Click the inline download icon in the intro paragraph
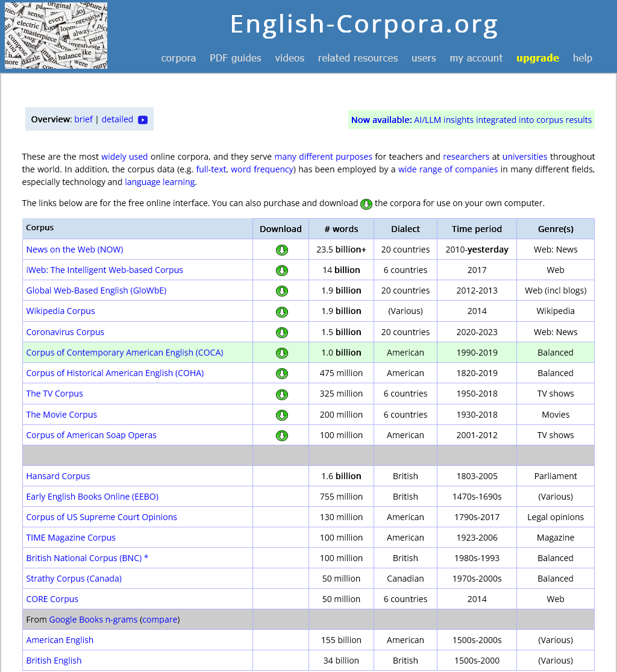Screen dimensions: 617x672 [x=366, y=204]
